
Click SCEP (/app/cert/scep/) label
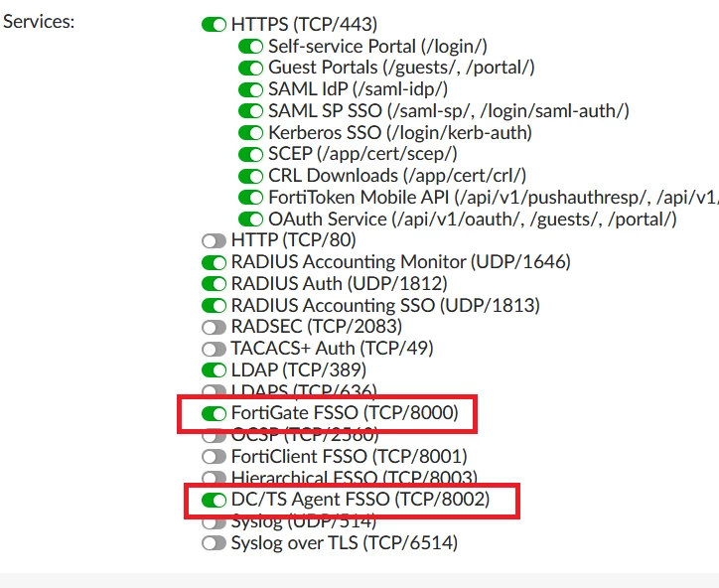[362, 154]
